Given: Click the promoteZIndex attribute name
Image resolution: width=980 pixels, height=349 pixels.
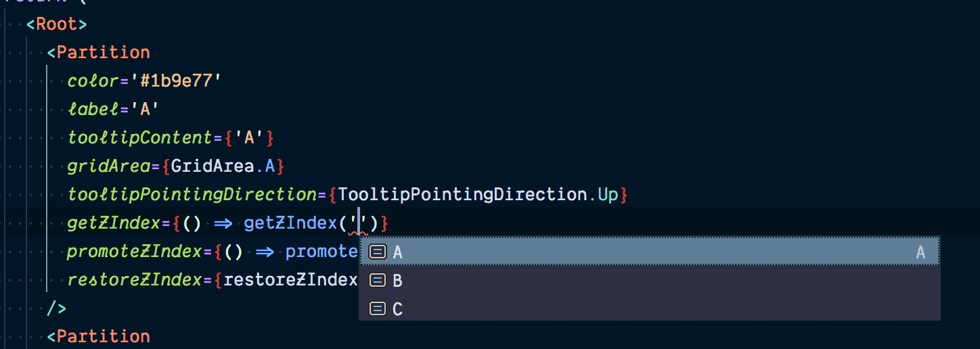Looking at the screenshot, I should click(x=134, y=252).
